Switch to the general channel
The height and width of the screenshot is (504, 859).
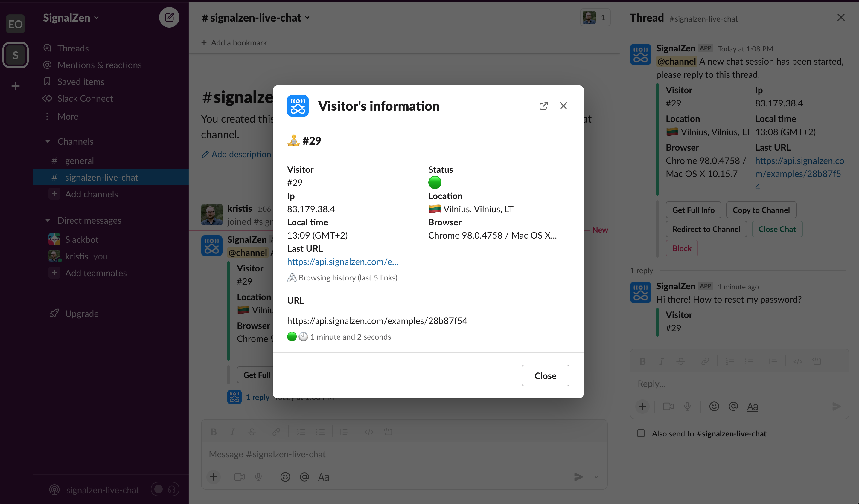coord(80,161)
